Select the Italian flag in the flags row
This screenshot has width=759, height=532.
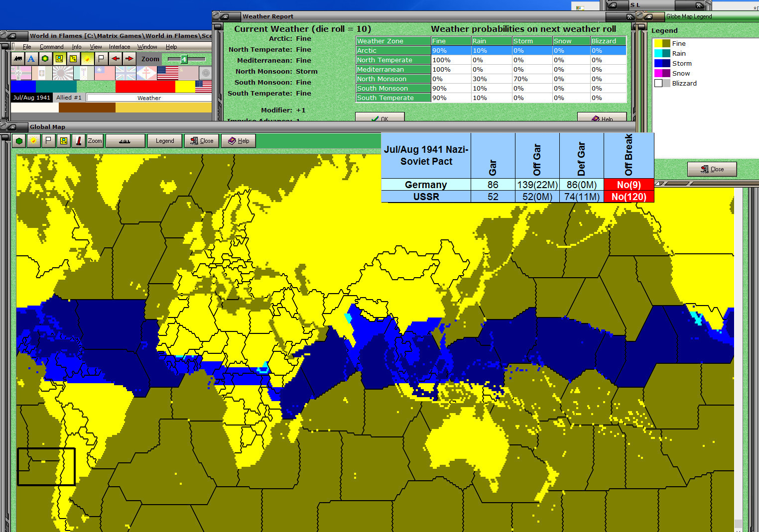(42, 73)
